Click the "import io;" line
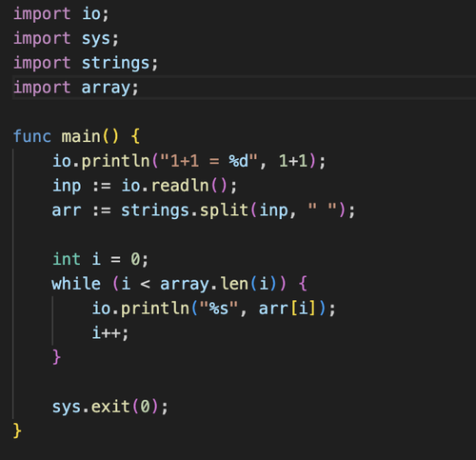 click(61, 14)
